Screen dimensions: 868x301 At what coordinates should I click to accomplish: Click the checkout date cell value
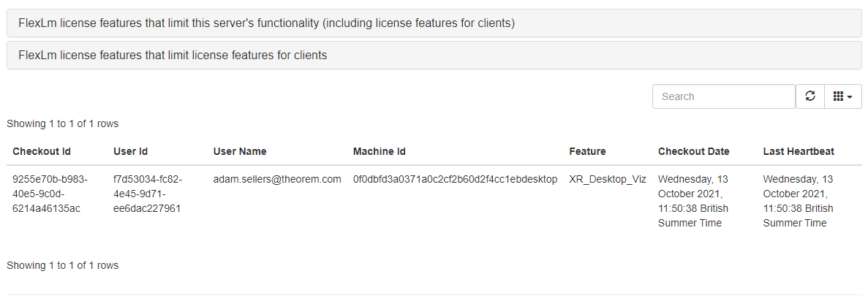[x=693, y=201]
